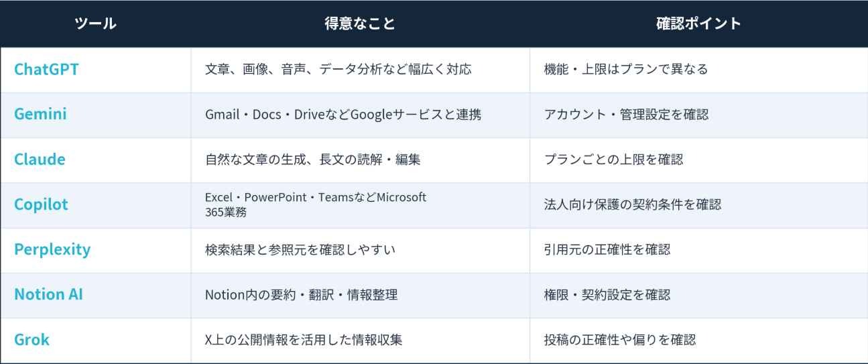Click the cell 自然な文章の生成、長文の読解・編集

(360, 160)
